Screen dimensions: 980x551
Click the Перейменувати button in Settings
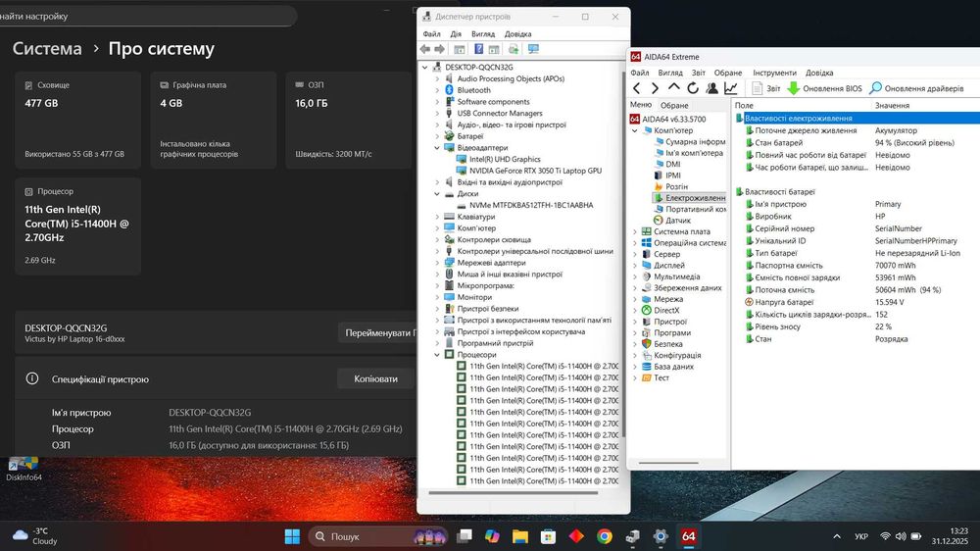tap(377, 332)
